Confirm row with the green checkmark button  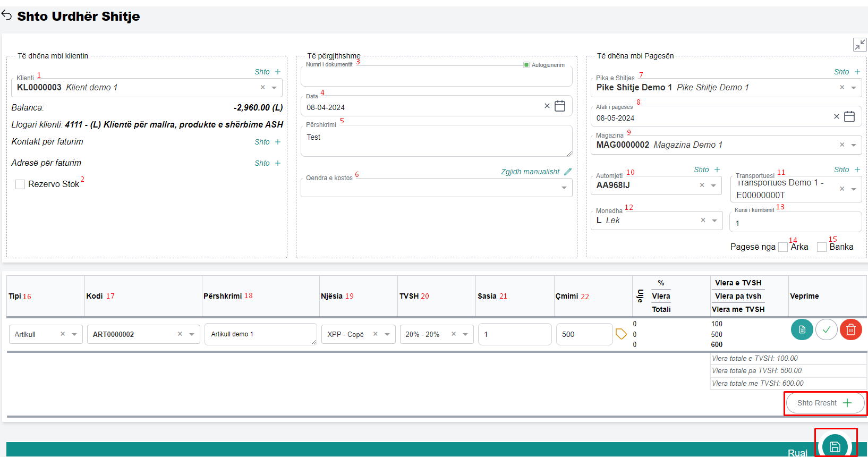(x=826, y=330)
